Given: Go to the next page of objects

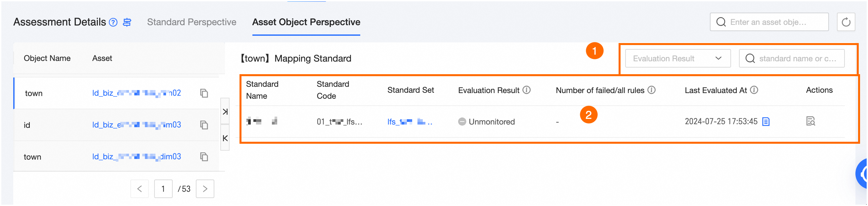Looking at the screenshot, I should click(x=205, y=189).
